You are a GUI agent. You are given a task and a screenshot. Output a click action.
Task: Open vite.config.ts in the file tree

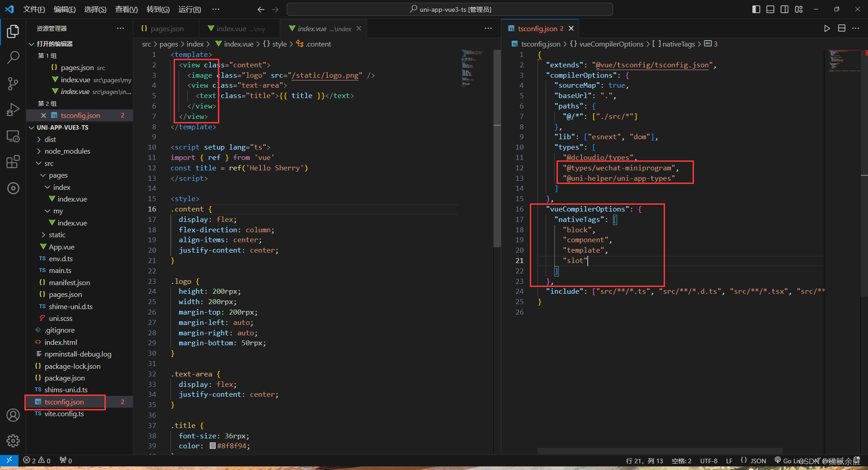tap(64, 414)
